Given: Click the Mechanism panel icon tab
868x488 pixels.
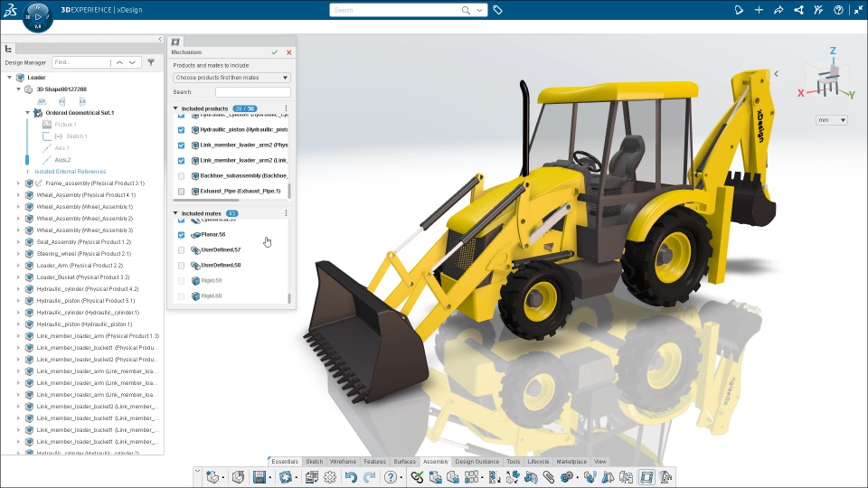Looking at the screenshot, I should (x=175, y=42).
